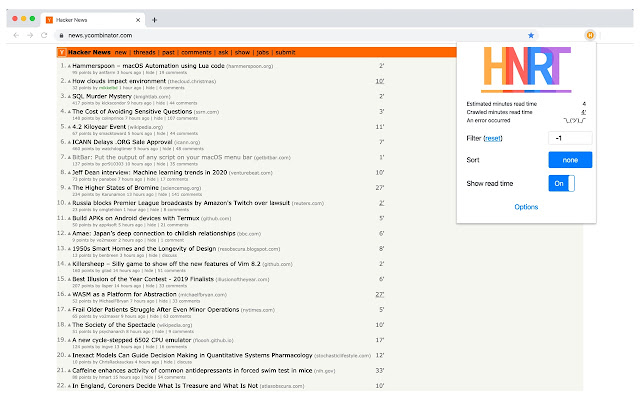Open the 'new' menu item
640x400 pixels.
click(120, 52)
